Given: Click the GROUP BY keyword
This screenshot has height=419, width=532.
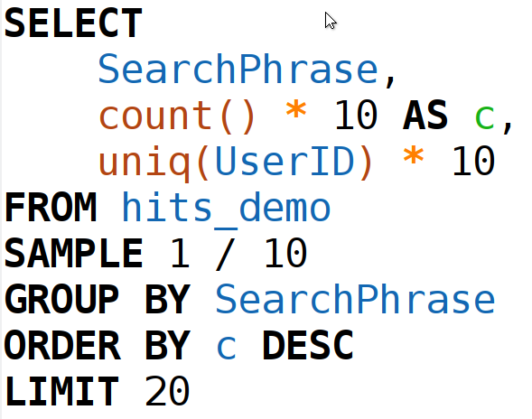Looking at the screenshot, I should [97, 299].
